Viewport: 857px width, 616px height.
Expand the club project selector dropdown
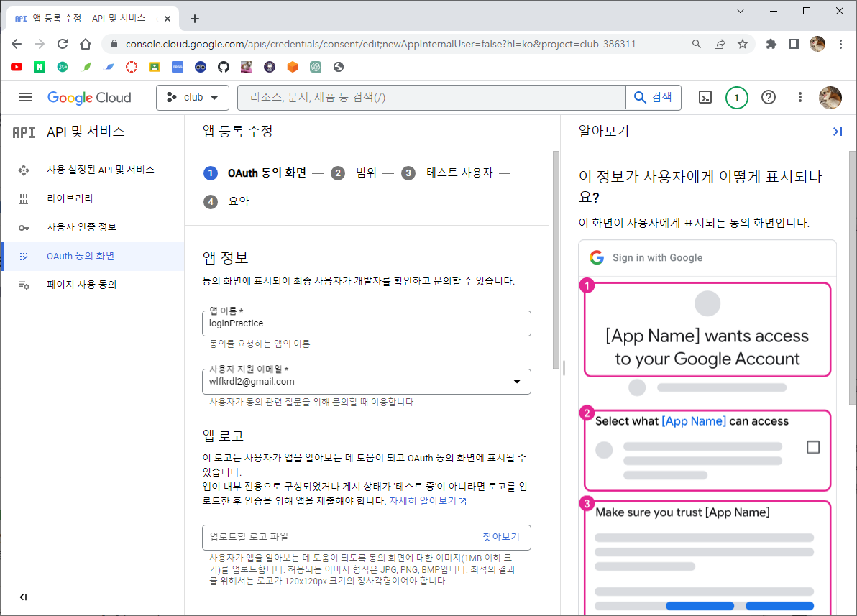[193, 98]
